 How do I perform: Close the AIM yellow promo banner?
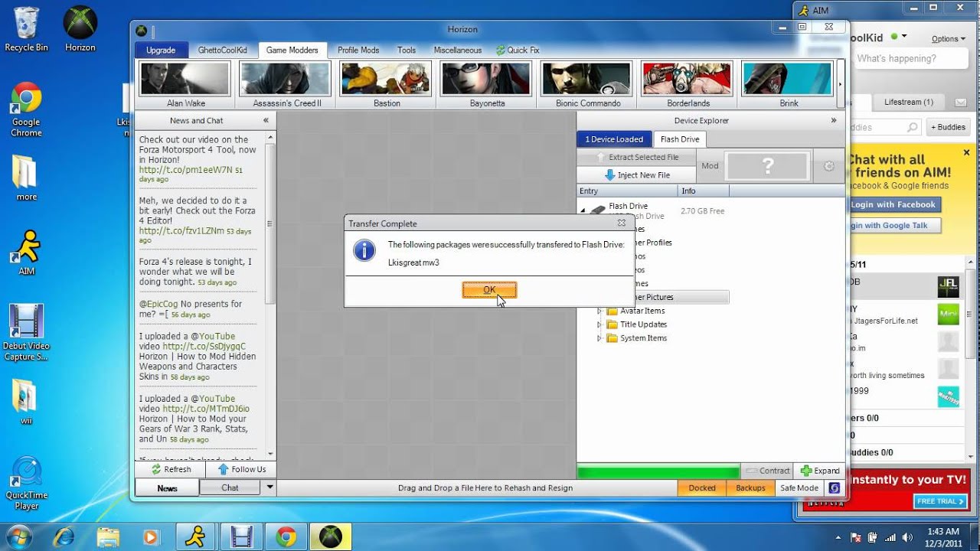pyautogui.click(x=966, y=153)
